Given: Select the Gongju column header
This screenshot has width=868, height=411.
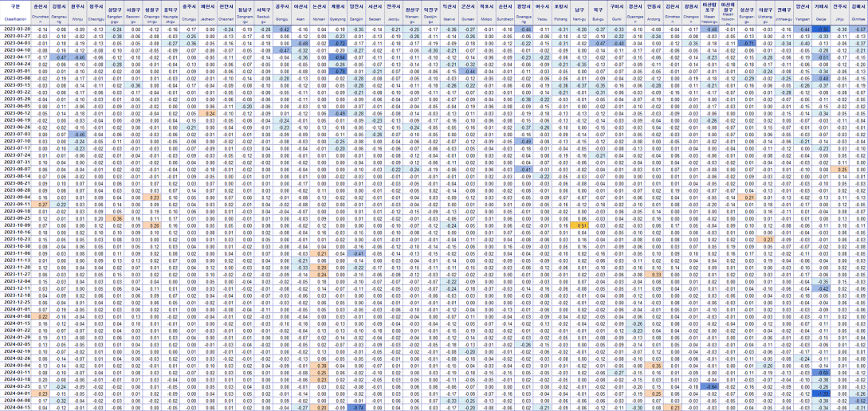Looking at the screenshot, I should click(x=282, y=12).
